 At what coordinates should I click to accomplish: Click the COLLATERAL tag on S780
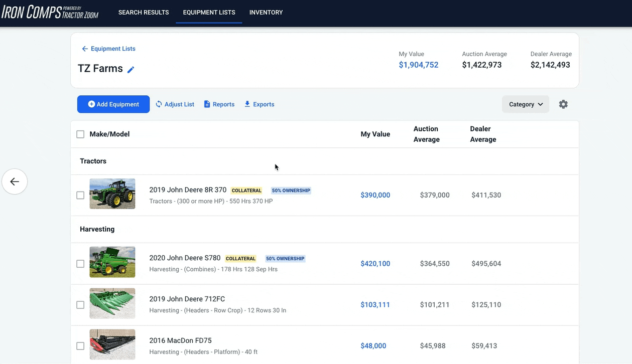(x=240, y=259)
